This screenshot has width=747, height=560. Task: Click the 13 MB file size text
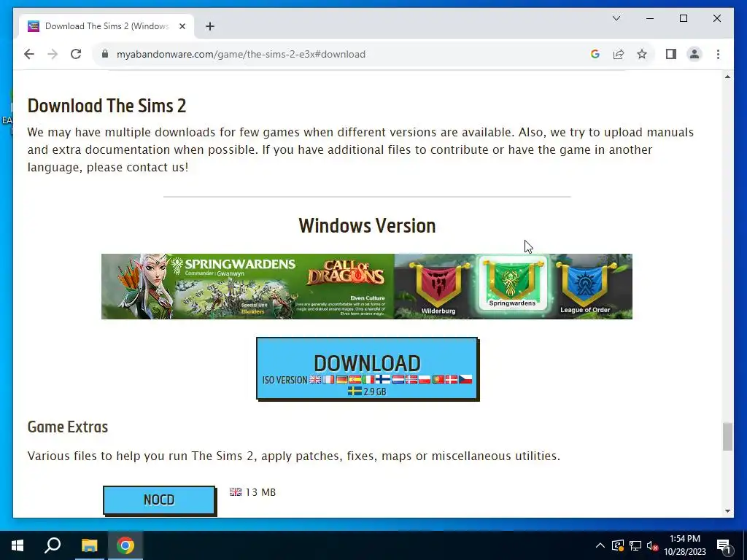pyautogui.click(x=260, y=492)
